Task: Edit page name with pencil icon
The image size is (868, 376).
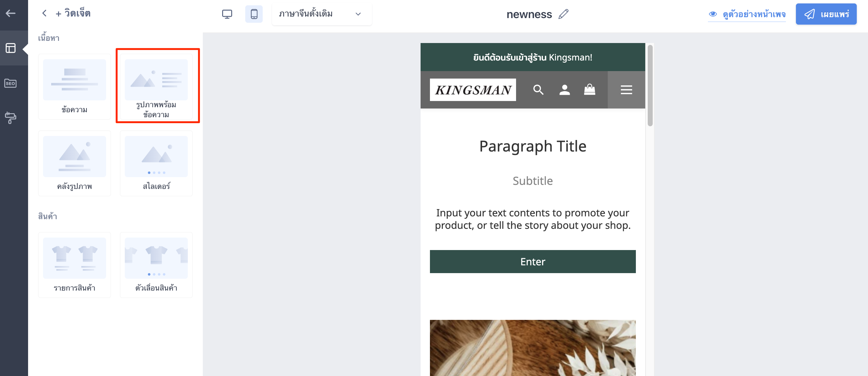Action: click(563, 14)
